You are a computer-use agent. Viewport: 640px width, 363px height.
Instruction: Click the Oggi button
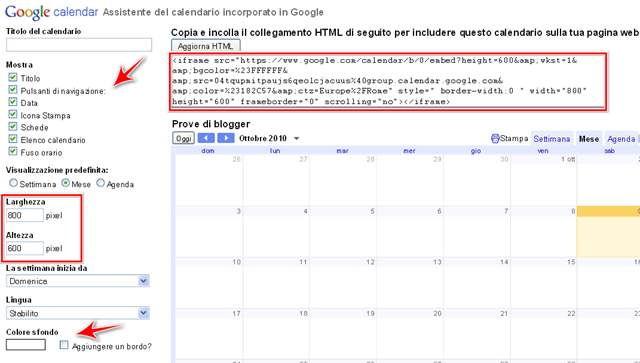click(x=183, y=138)
